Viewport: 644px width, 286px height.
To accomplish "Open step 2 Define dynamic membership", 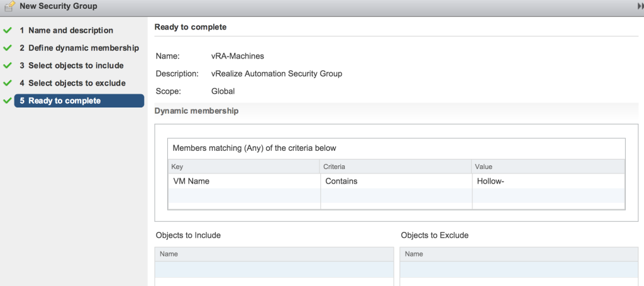I will pyautogui.click(x=79, y=48).
